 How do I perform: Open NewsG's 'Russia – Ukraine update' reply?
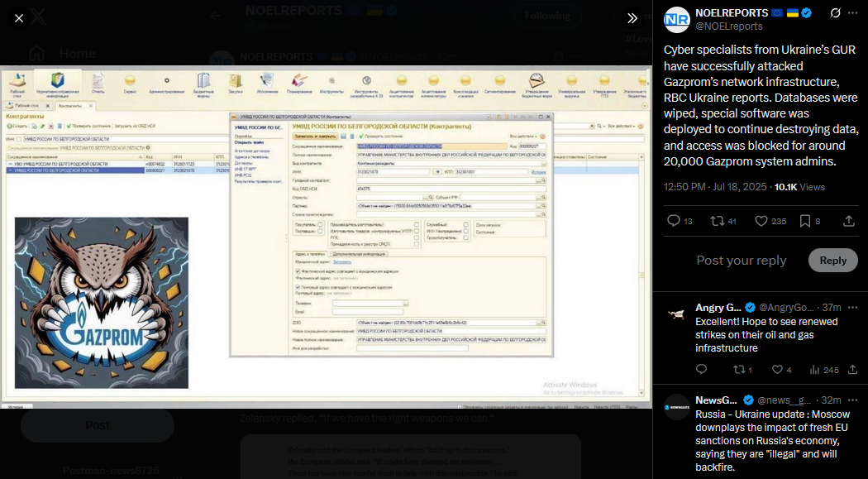pos(773,441)
